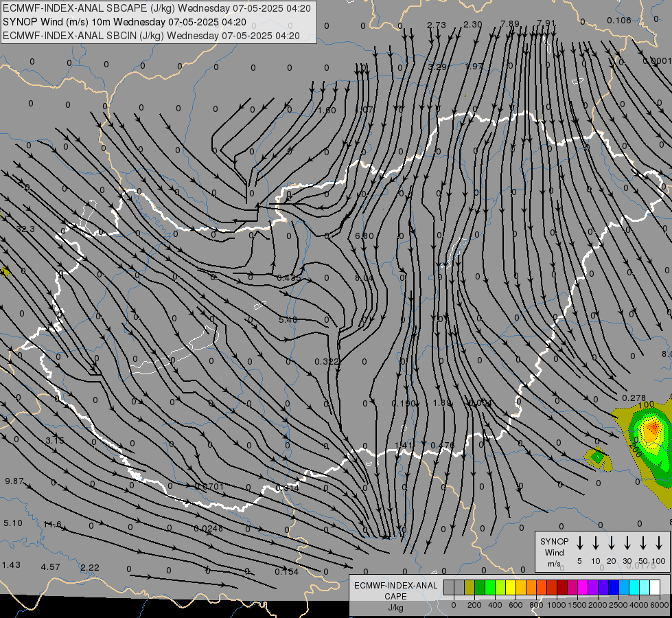Screen dimensions: 672x618
Task: Select the SBCAPE title line at top
Action: (x=157, y=8)
